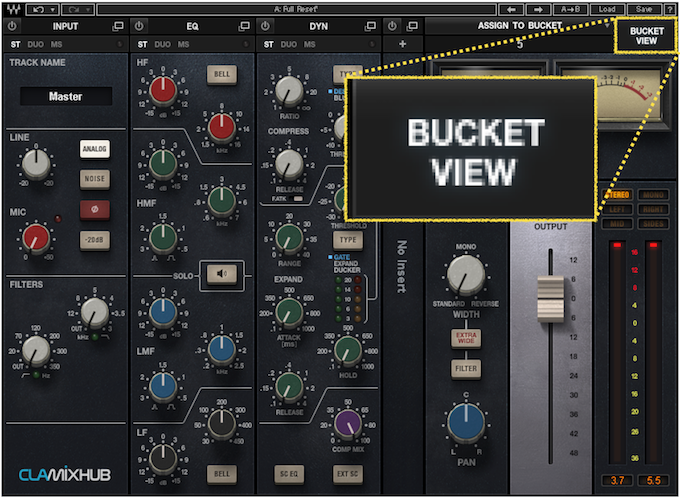Select DUO mode in the INPUT section
Viewport: 680px width, 498px height.
click(x=36, y=44)
